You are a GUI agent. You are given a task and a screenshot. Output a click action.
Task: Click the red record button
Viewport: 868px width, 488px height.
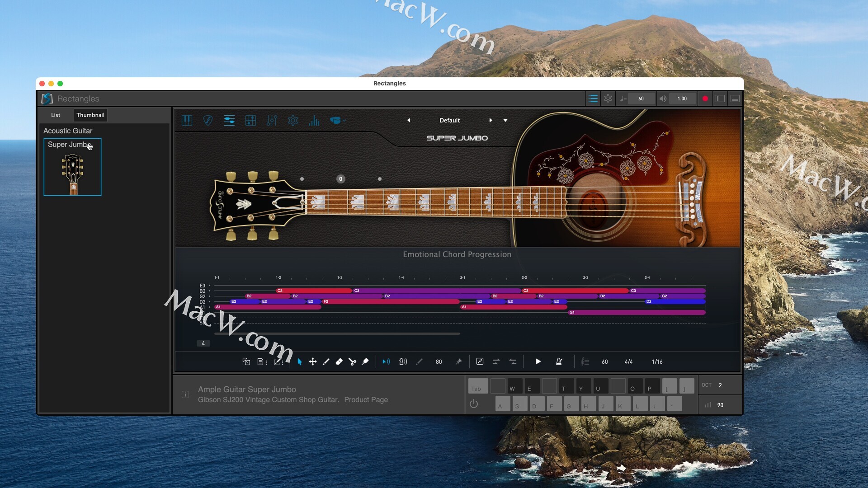(x=705, y=99)
